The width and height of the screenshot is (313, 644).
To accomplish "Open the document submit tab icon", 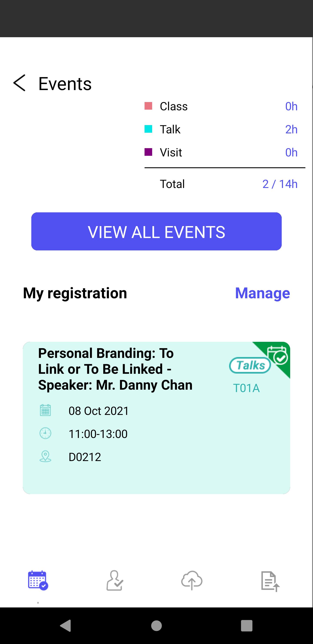I will [270, 581].
